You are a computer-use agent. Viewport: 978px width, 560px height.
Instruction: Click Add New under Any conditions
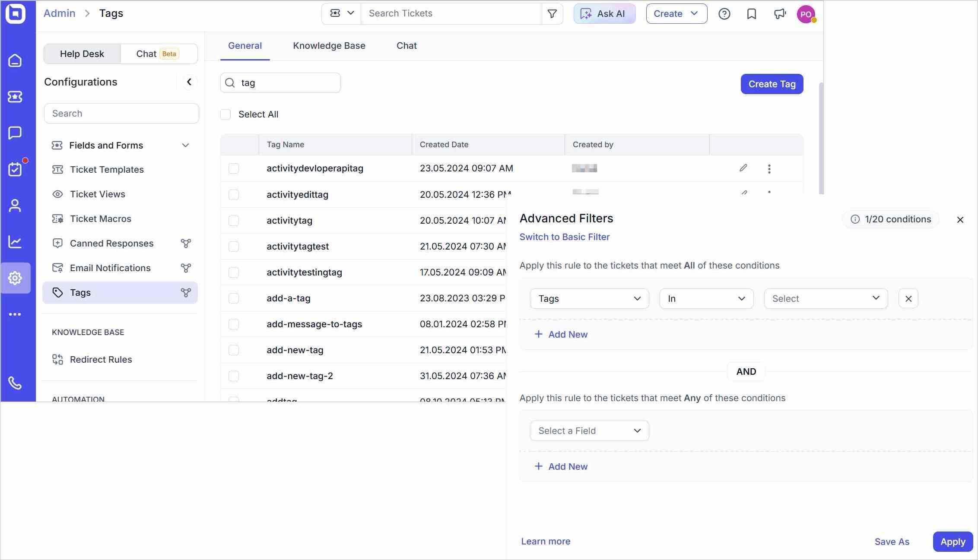[561, 467]
